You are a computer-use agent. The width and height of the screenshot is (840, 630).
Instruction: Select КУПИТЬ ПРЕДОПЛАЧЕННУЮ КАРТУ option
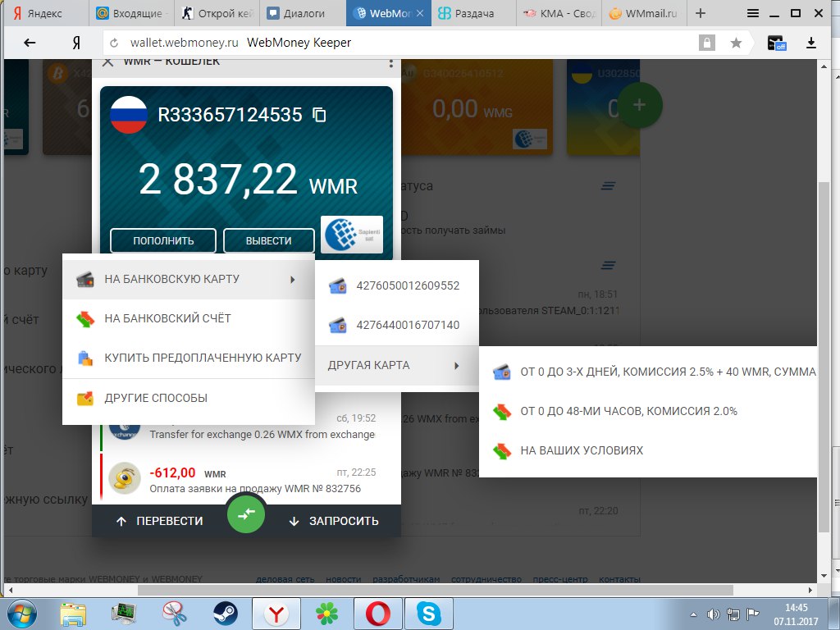189,358
